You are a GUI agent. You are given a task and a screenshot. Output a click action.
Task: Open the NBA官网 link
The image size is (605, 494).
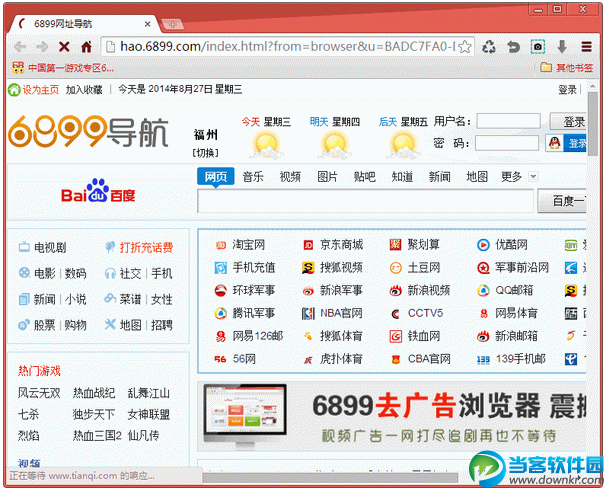tap(341, 313)
